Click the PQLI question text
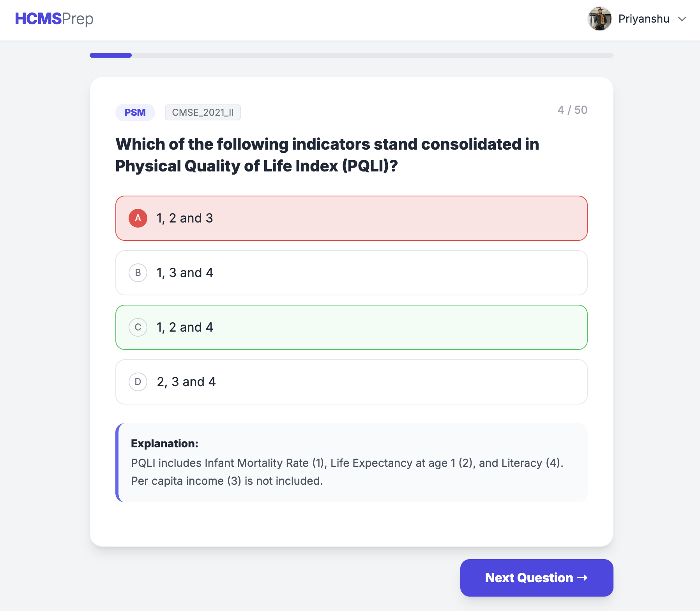 coord(327,155)
